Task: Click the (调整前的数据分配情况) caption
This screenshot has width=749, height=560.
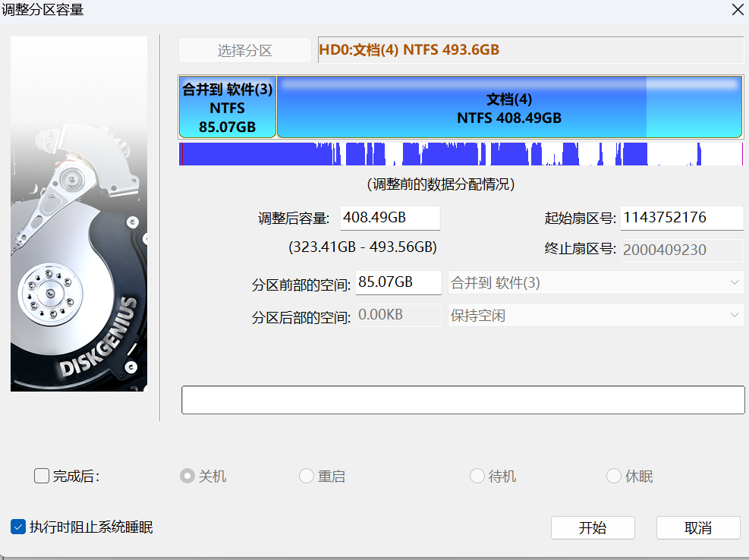Action: (x=441, y=184)
